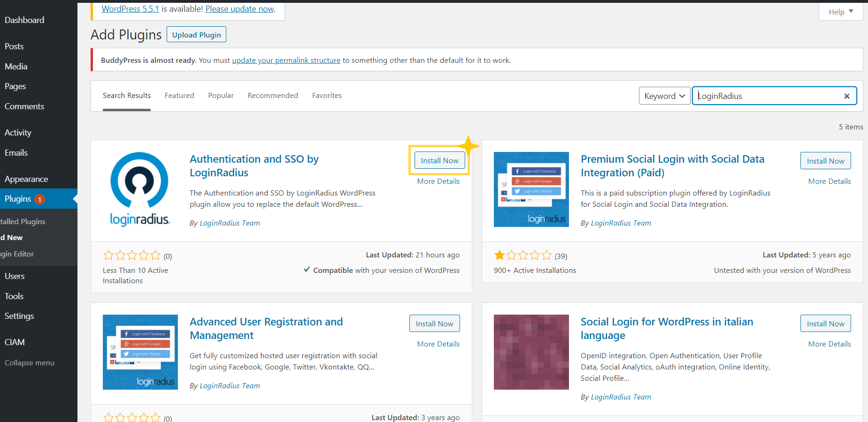Viewport: 868px width, 422px height.
Task: Open the Appearance menu in sidebar
Action: pyautogui.click(x=26, y=179)
